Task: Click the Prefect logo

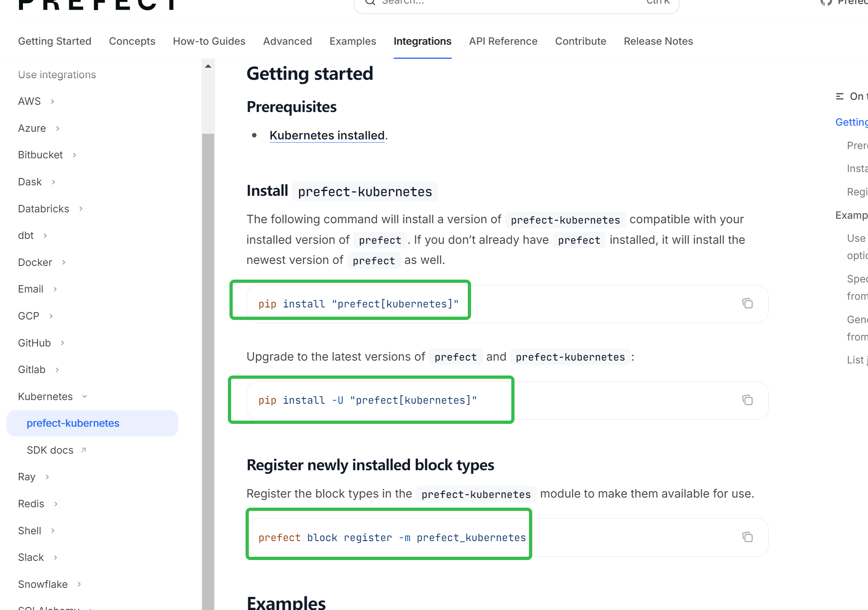Action: tap(97, 4)
